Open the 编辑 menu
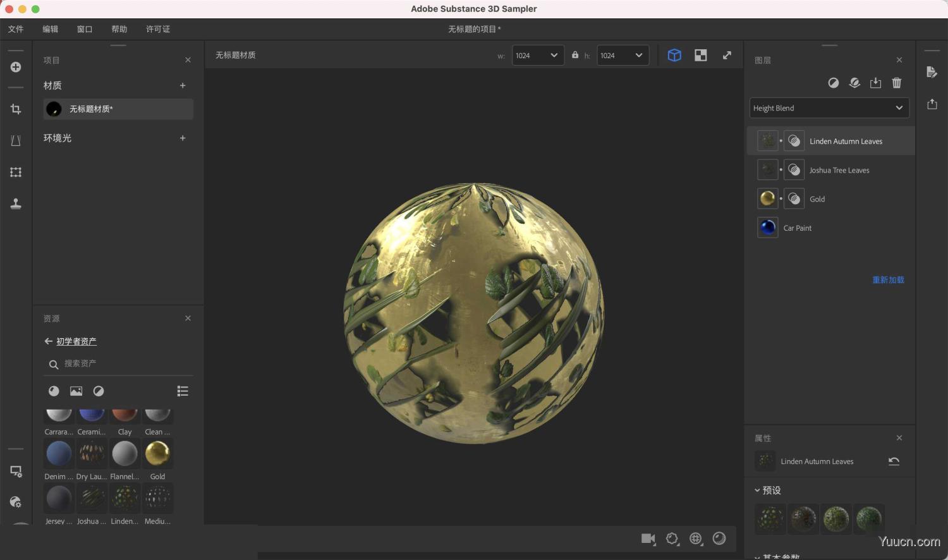The height and width of the screenshot is (560, 948). [x=50, y=29]
